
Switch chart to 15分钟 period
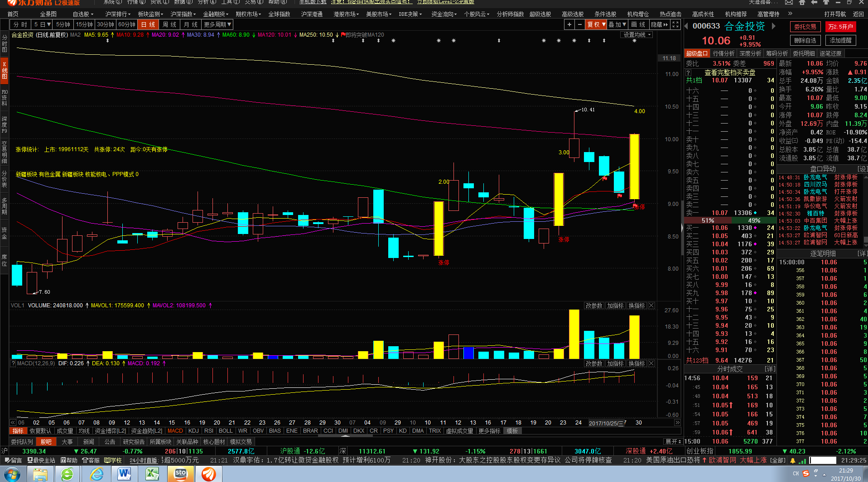tap(84, 24)
